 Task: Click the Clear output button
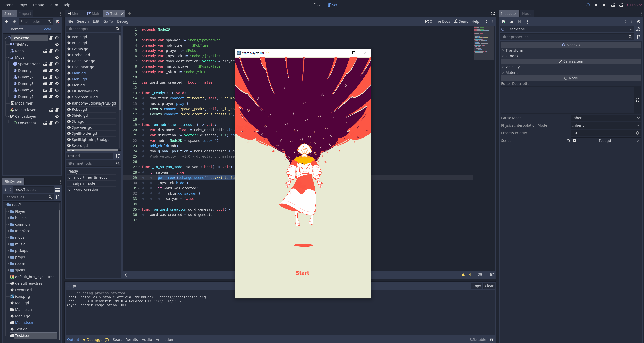[489, 286]
